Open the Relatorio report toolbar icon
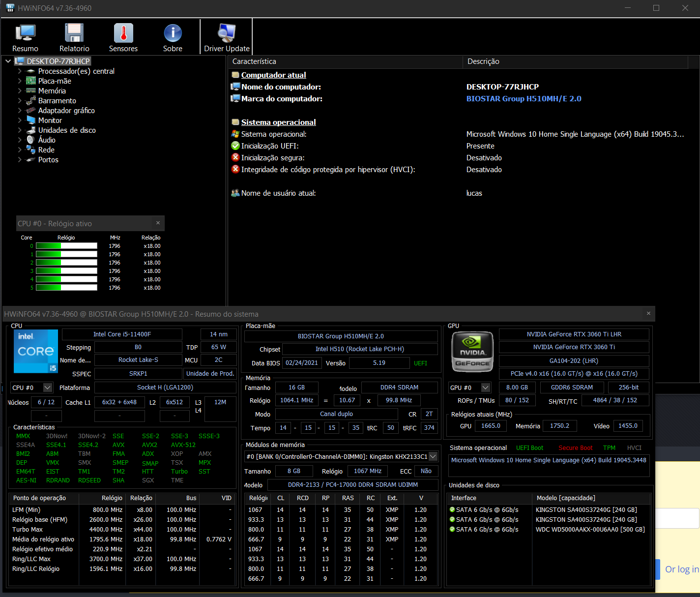Screen dimensions: 700x597 click(x=74, y=37)
